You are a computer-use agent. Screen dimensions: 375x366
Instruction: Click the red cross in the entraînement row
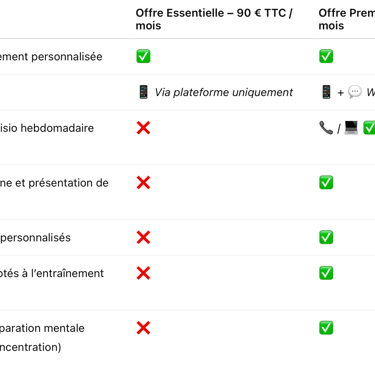click(143, 273)
